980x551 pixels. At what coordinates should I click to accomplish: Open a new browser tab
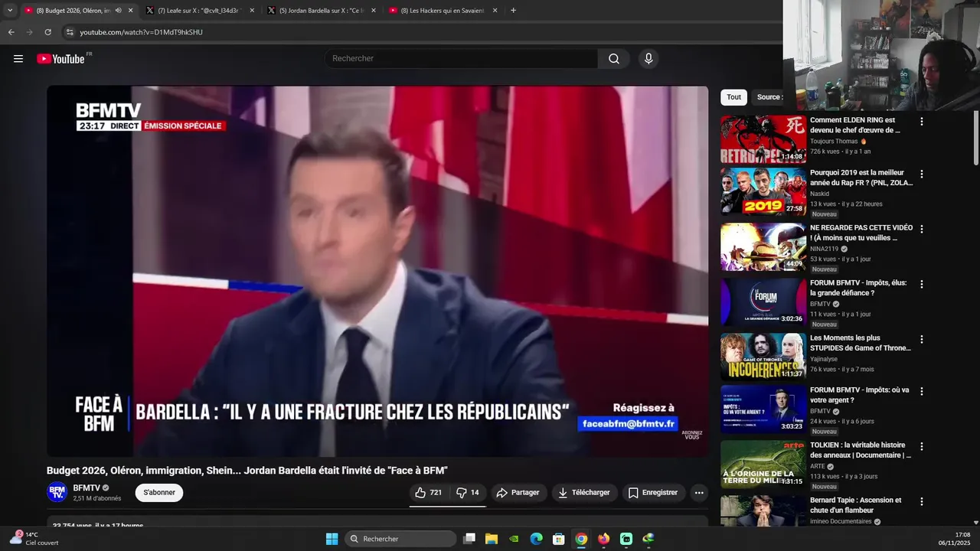(x=513, y=11)
